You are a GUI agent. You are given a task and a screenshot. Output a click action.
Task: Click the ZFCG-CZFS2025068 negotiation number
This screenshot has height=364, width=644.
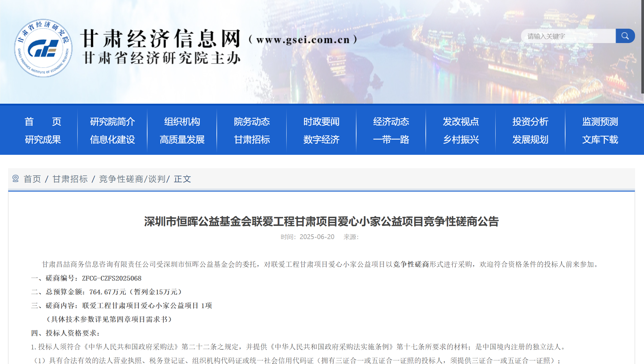[x=112, y=278]
